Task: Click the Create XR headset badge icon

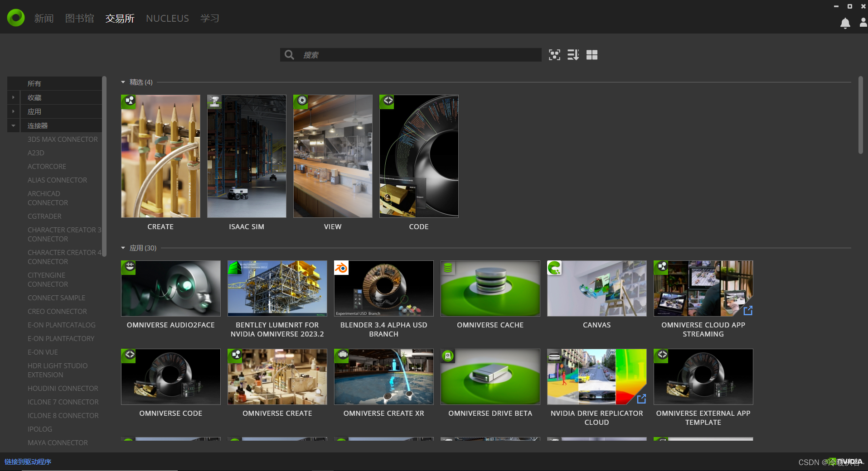Action: coord(341,356)
